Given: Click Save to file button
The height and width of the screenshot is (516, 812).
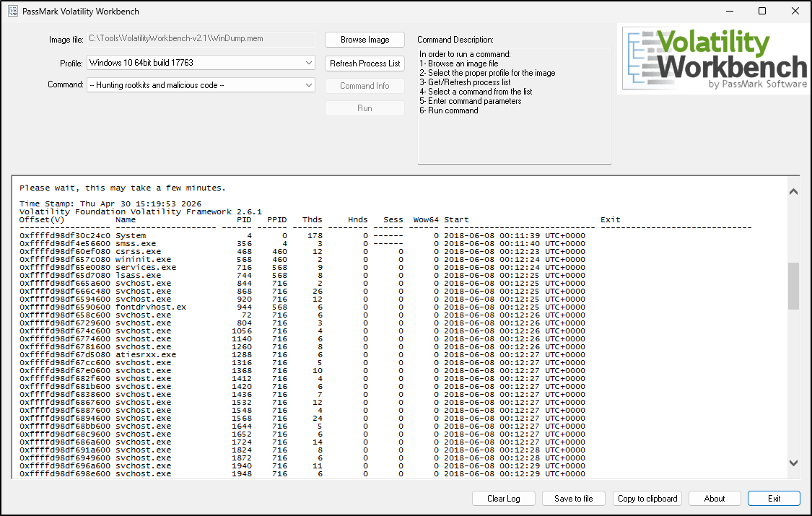Looking at the screenshot, I should 573,499.
